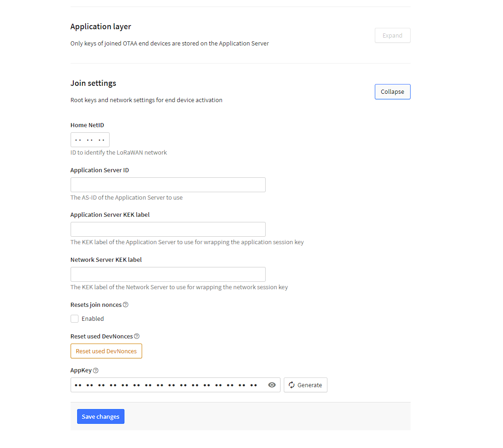The height and width of the screenshot is (448, 503).
Task: Click the Network Server KEK label input
Action: 168,274
